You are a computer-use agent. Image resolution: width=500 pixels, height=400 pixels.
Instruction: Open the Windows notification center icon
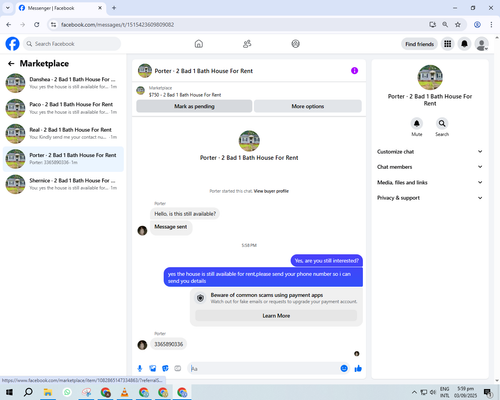[488, 392]
